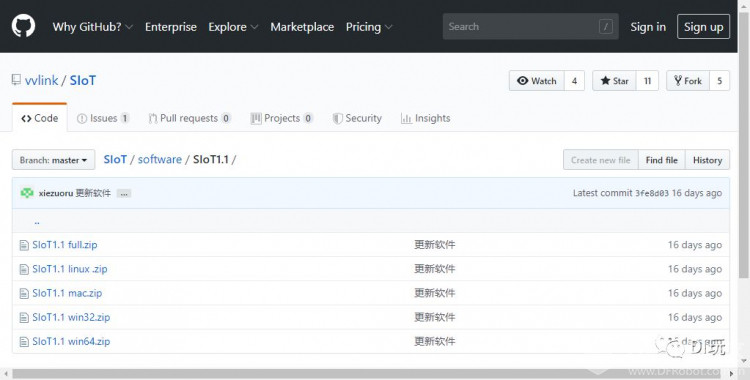Open commit message on SIoT1.1 mac.zip row

click(x=435, y=293)
